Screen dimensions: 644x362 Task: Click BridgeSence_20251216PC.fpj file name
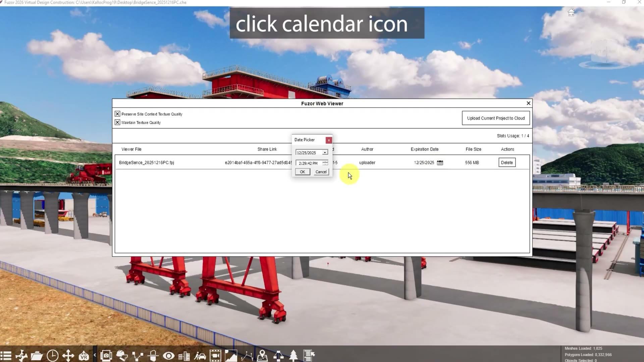click(147, 163)
